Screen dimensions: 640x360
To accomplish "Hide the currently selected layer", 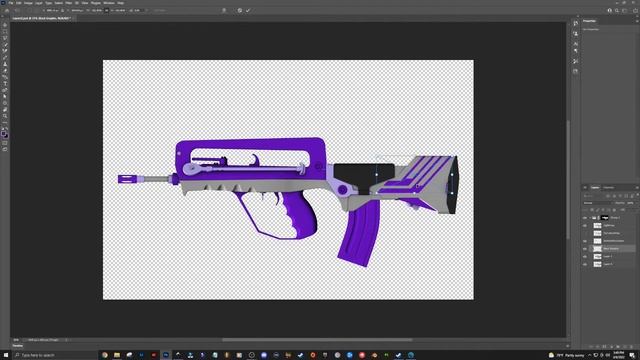I will click(x=584, y=249).
